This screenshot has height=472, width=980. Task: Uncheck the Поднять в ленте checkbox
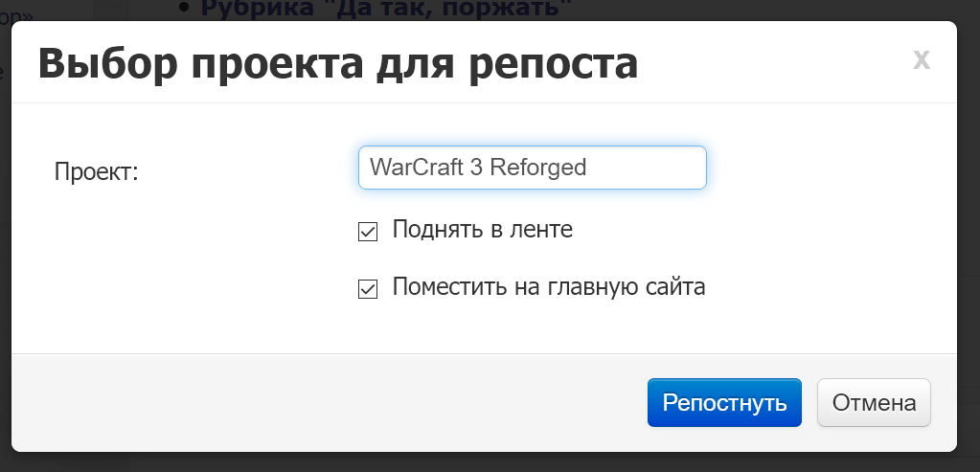pos(367,232)
